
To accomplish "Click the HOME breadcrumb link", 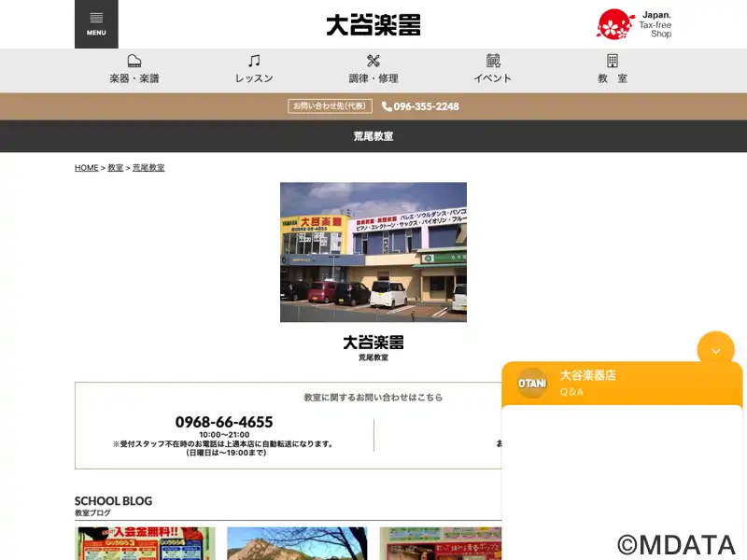I will point(86,168).
